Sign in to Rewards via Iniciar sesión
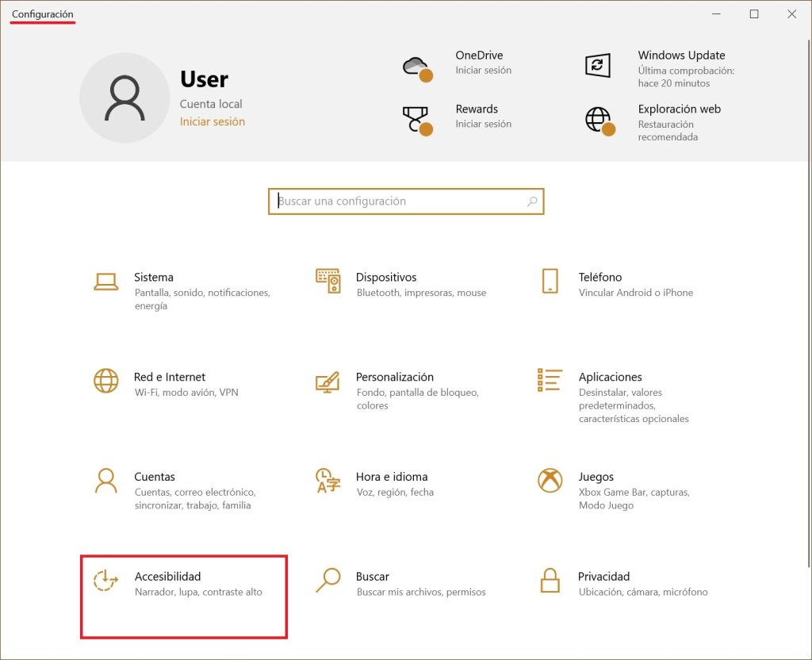Screen dimensions: 812x660 pyautogui.click(x=483, y=124)
